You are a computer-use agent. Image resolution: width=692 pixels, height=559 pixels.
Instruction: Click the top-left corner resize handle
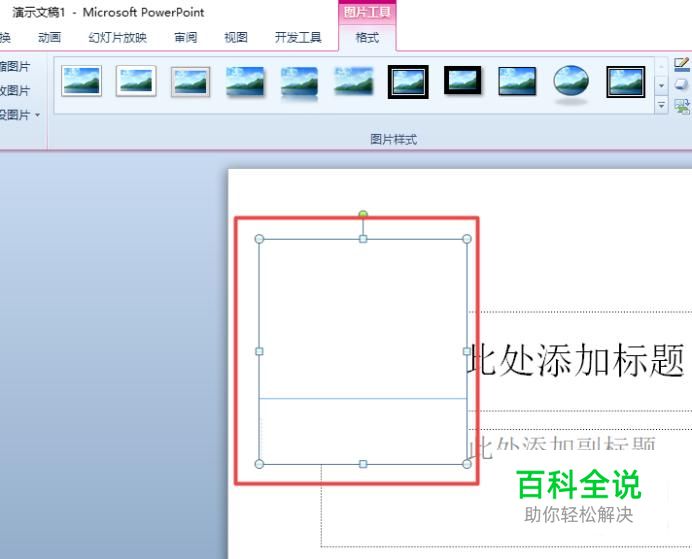[260, 239]
